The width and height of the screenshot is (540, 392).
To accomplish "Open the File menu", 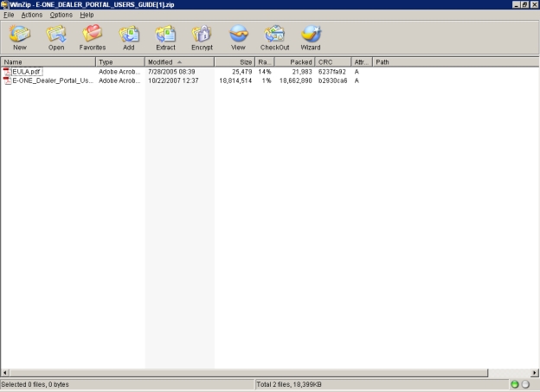I will [9, 15].
